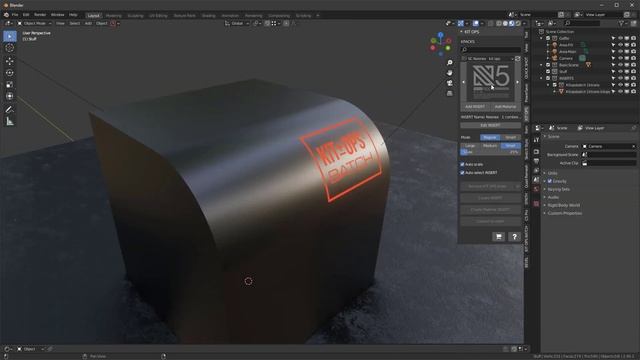This screenshot has width=640, height=360.
Task: Select the Measure tool
Action: (10, 121)
